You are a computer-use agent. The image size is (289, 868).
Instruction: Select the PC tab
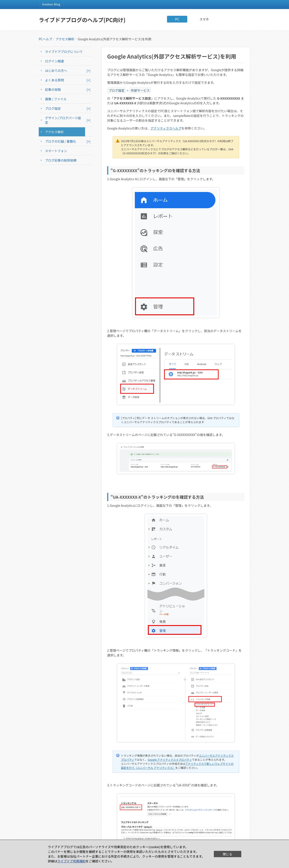coord(177,19)
